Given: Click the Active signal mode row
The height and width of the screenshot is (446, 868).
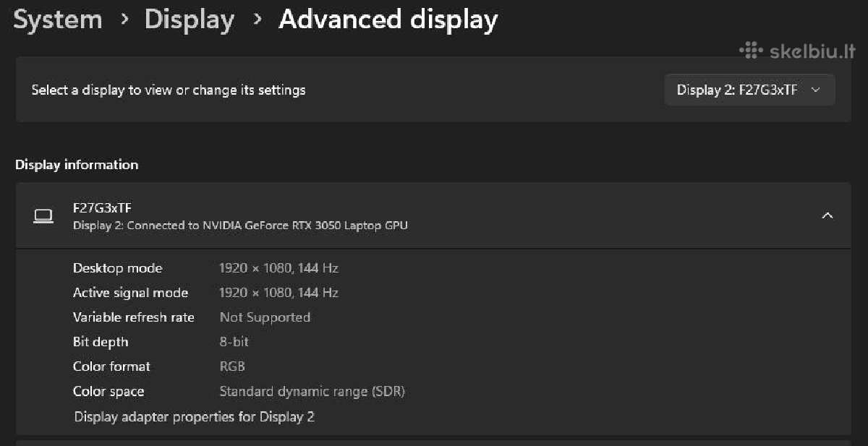Looking at the screenshot, I should pos(433,293).
